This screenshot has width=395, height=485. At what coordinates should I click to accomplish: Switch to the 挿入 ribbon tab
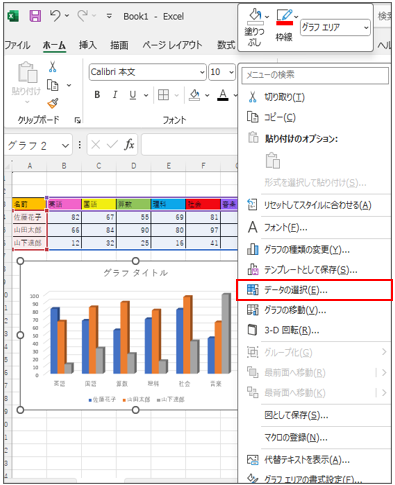tap(88, 45)
